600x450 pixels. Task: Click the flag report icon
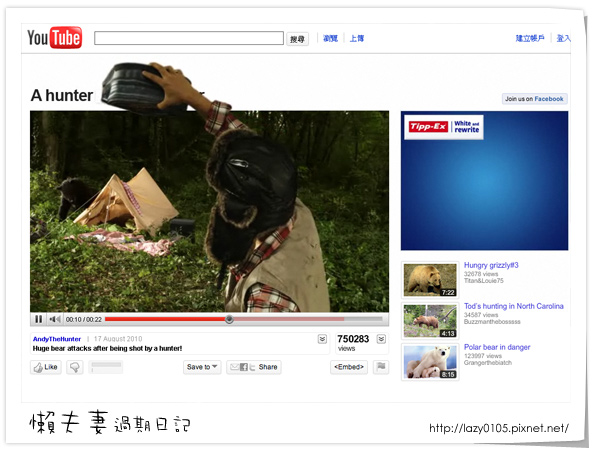click(x=381, y=367)
